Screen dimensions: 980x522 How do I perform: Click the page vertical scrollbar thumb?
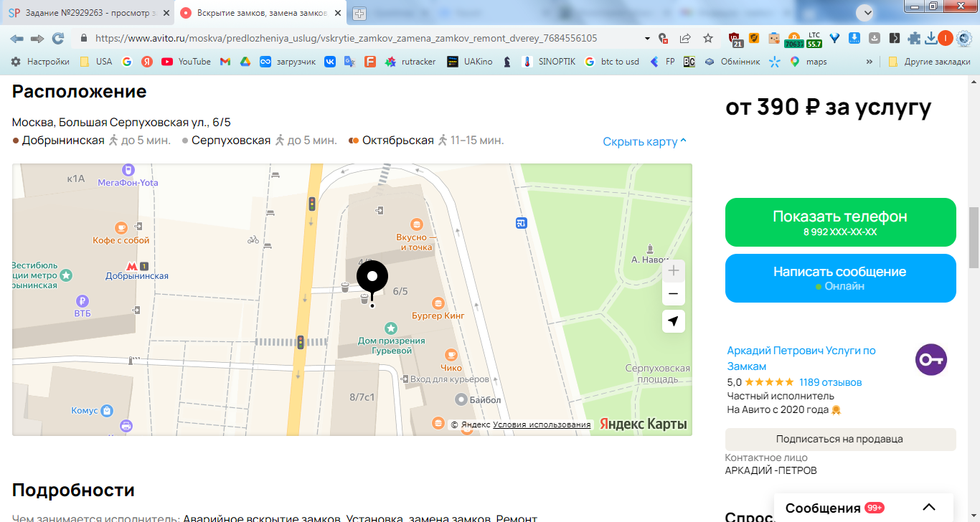point(974,237)
